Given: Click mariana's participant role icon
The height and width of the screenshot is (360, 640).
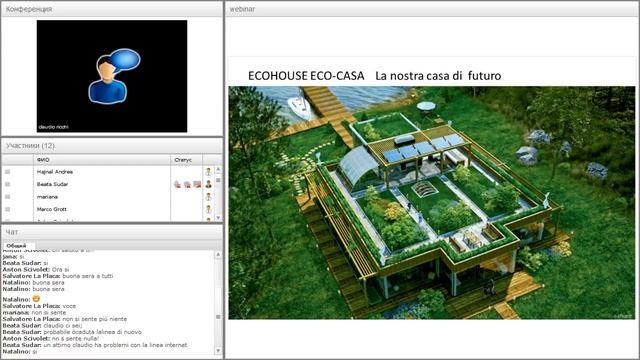Looking at the screenshot, I should (208, 197).
